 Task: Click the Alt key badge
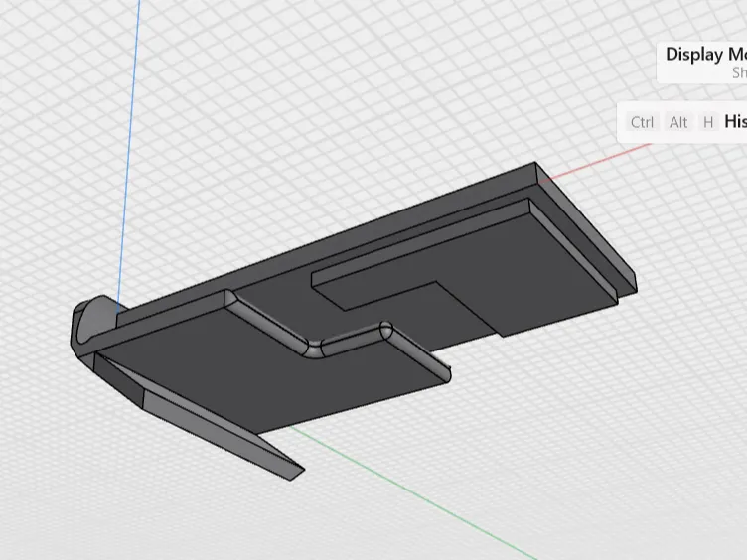point(678,122)
